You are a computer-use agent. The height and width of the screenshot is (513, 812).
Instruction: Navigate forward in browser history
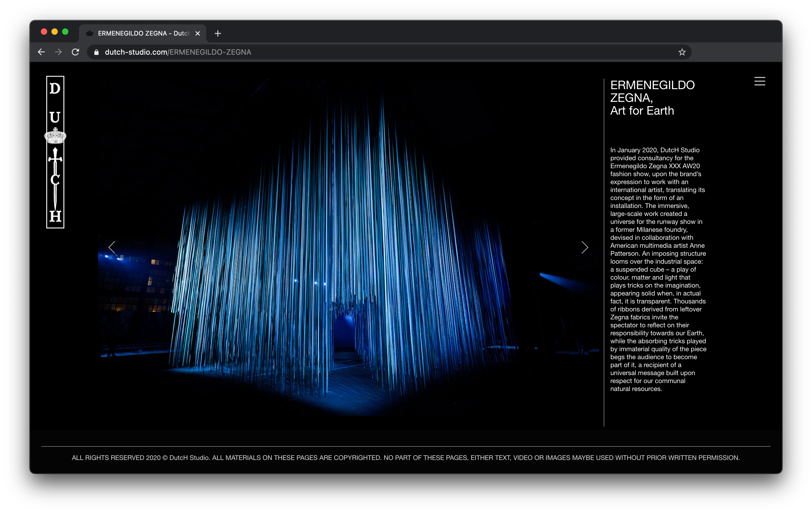coord(58,52)
